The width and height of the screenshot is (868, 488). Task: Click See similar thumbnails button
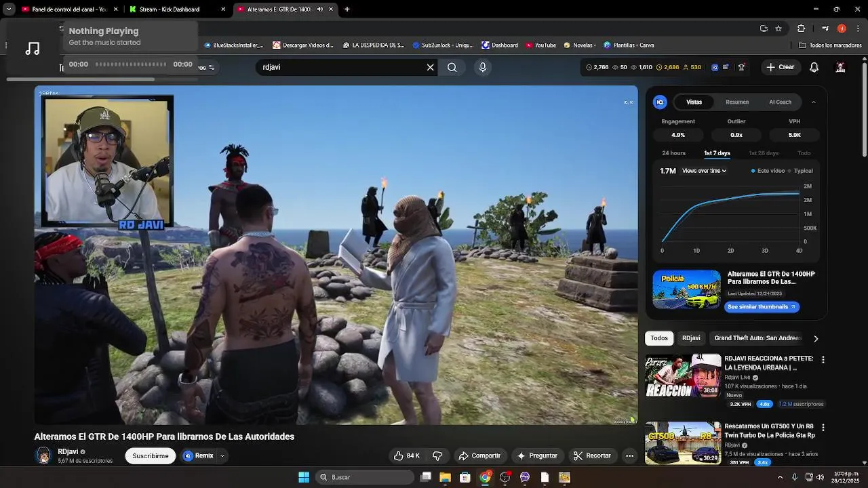coord(761,307)
